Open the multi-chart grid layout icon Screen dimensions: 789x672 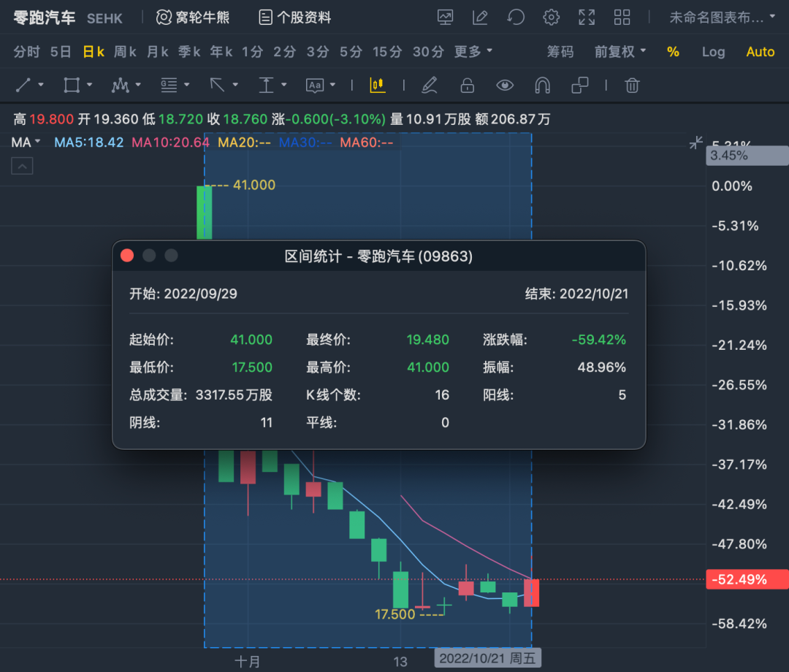[622, 18]
